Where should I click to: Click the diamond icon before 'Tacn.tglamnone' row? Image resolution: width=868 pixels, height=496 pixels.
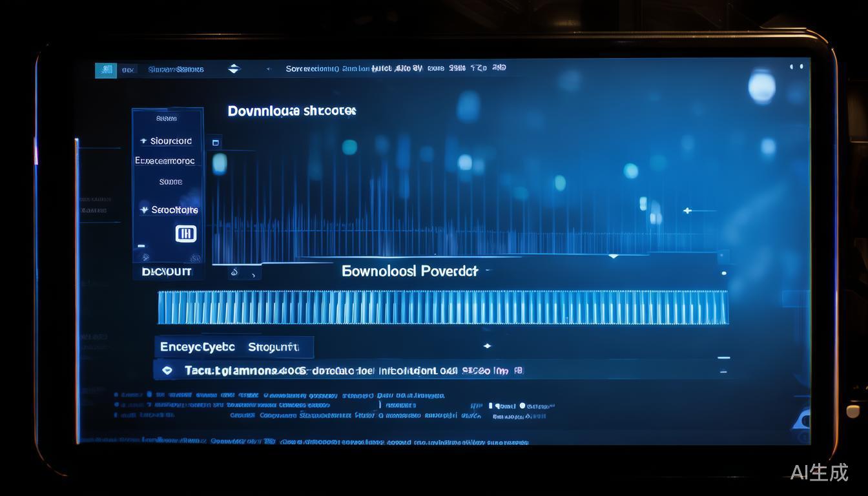point(168,370)
